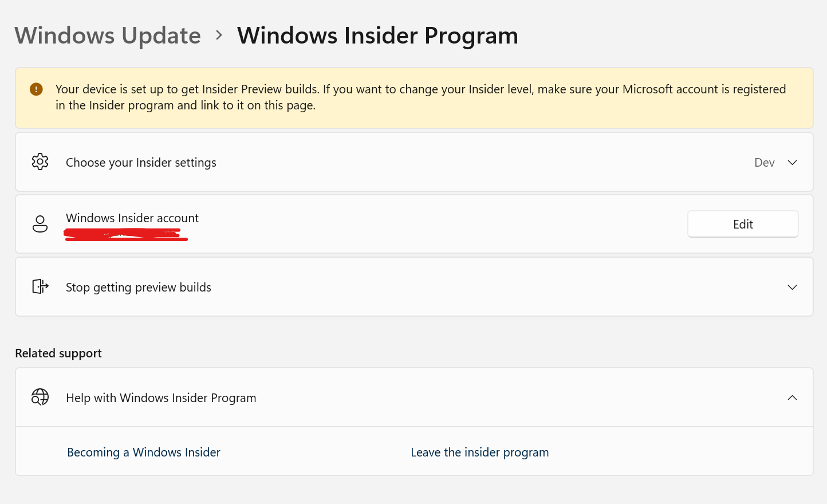Click the yellow Insider Preview notice banner text
Image resolution: width=827 pixels, height=504 pixels.
(x=421, y=97)
